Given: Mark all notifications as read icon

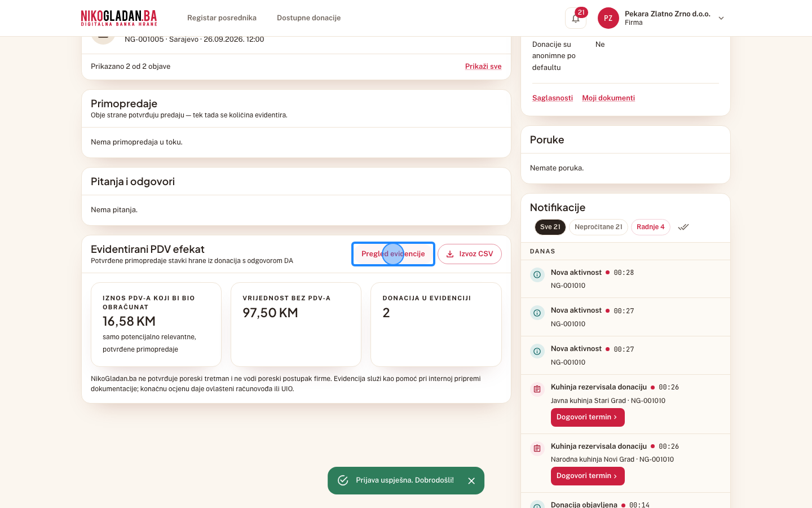Looking at the screenshot, I should [x=683, y=227].
